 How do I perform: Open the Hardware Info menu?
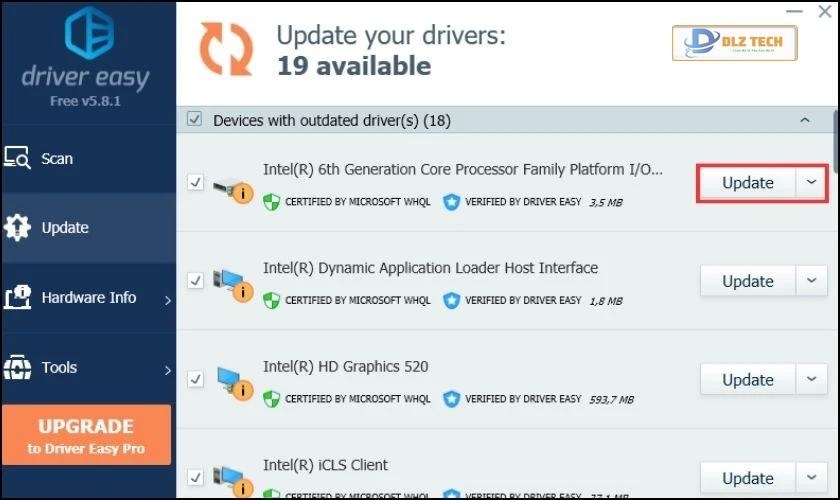pyautogui.click(x=88, y=297)
